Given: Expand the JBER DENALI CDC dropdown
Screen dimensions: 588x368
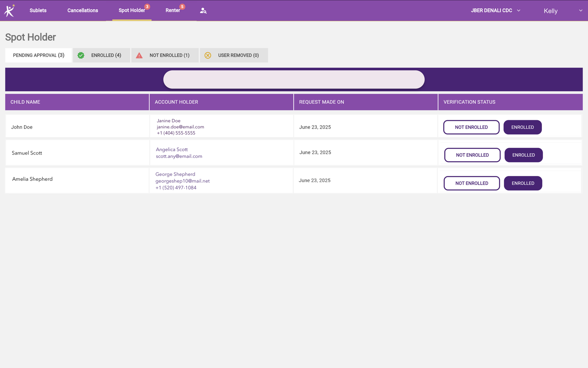Looking at the screenshot, I should (495, 11).
